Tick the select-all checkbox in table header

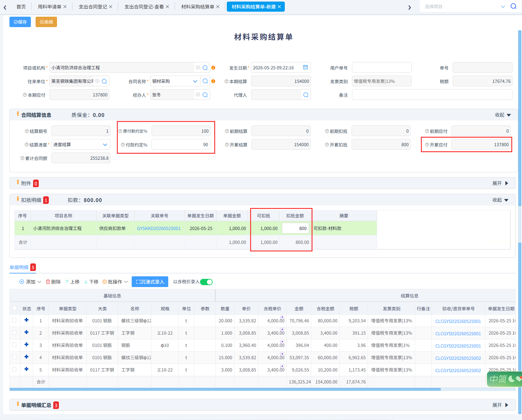click(14, 308)
